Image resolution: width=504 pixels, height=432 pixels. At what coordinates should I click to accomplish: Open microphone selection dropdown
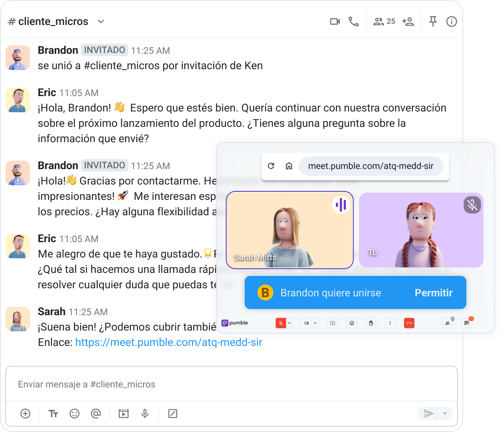[289, 323]
